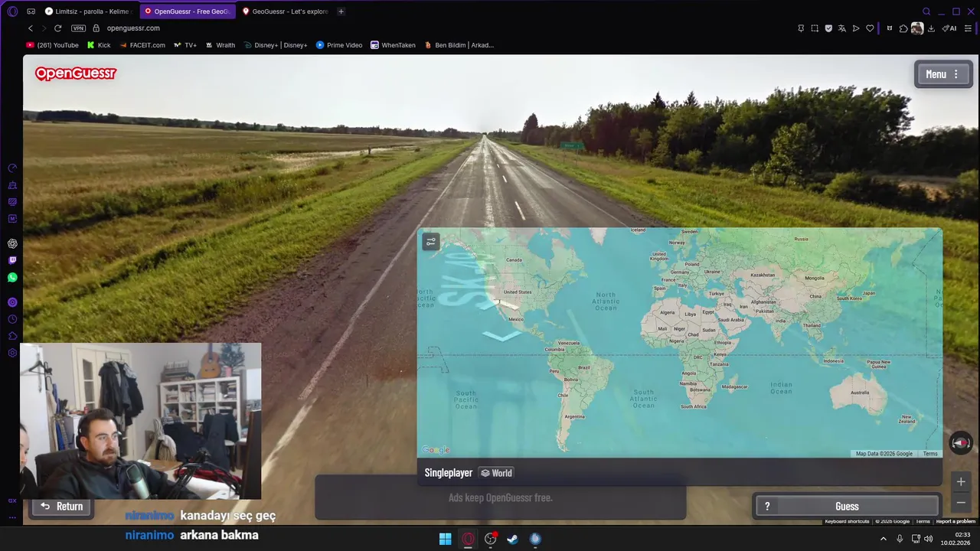Open the question mark help button
Screen dimensions: 980x551
coord(767,506)
